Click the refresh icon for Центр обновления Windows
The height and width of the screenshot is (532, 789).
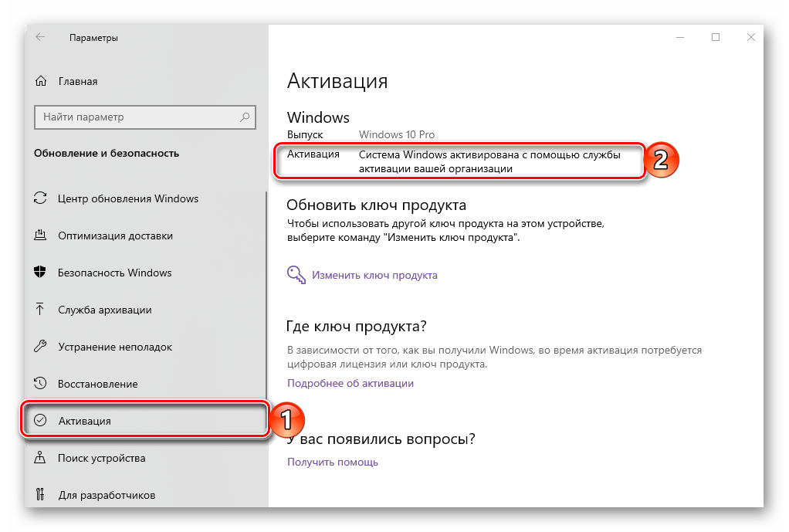point(40,198)
